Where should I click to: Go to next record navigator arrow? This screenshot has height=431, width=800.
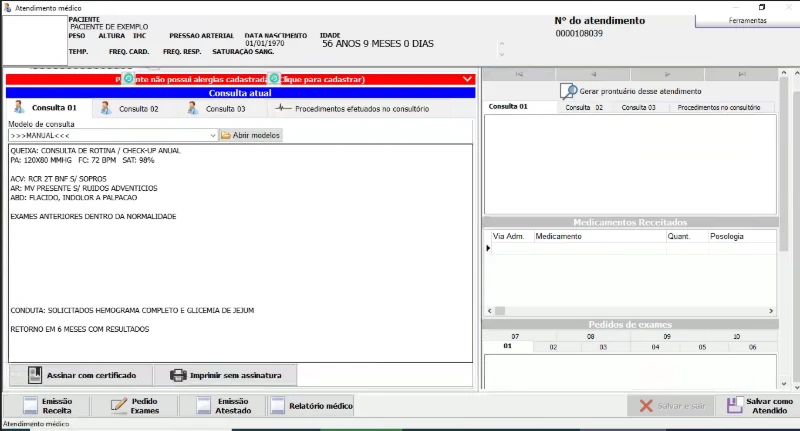pyautogui.click(x=667, y=74)
